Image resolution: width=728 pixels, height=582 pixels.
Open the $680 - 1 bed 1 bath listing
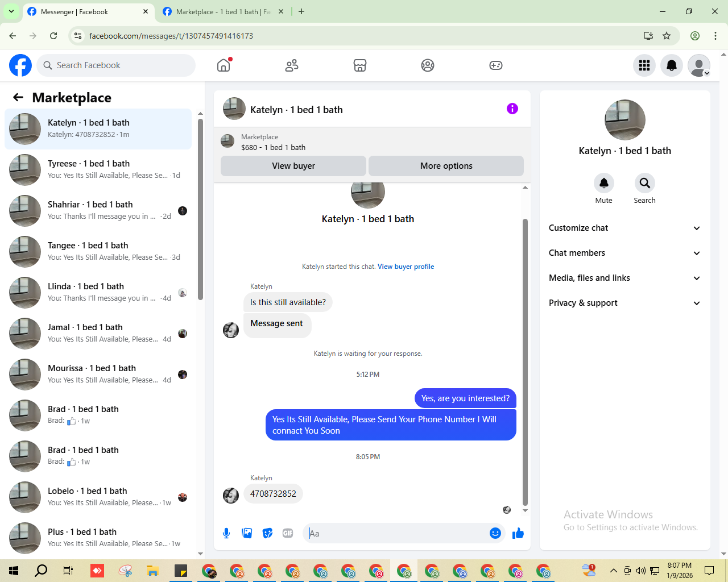pyautogui.click(x=273, y=147)
